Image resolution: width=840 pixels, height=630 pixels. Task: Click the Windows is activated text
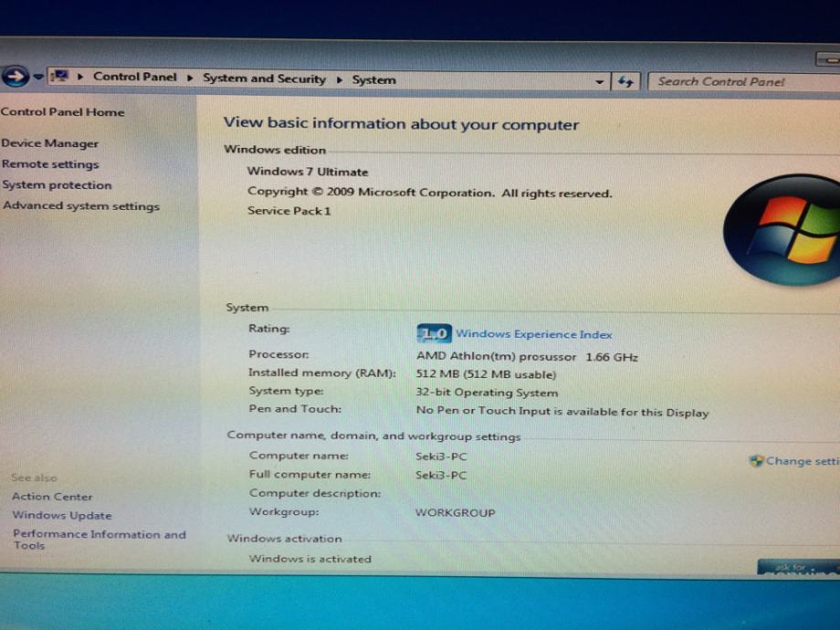tap(310, 559)
